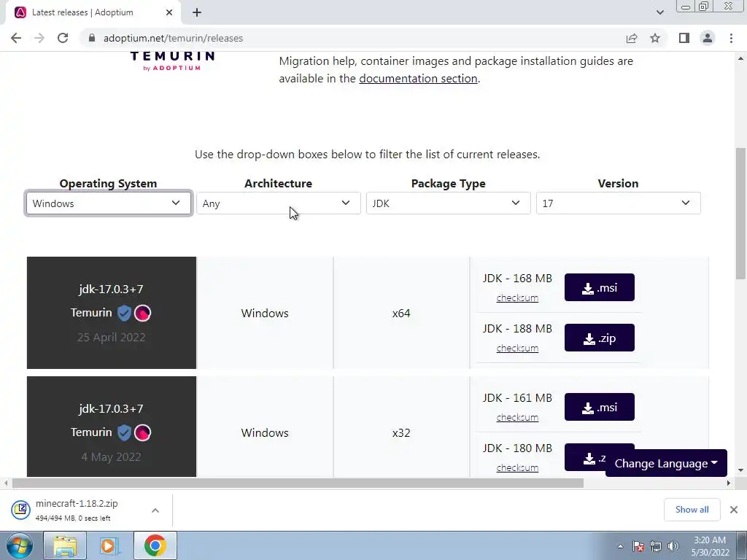
Task: Close the downloads bar
Action: [734, 510]
